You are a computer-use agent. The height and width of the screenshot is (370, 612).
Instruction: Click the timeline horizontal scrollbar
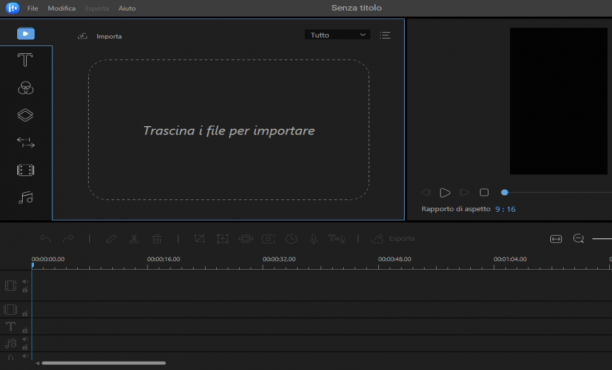pos(103,363)
